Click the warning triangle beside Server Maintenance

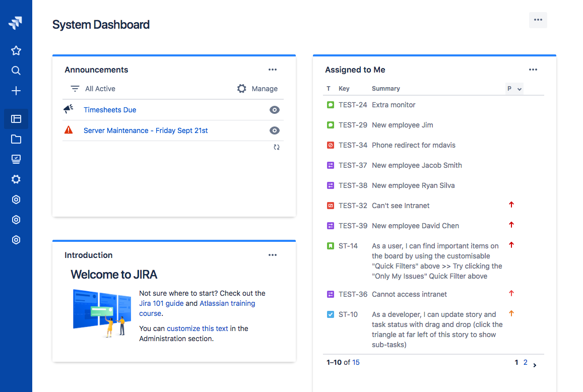point(69,130)
